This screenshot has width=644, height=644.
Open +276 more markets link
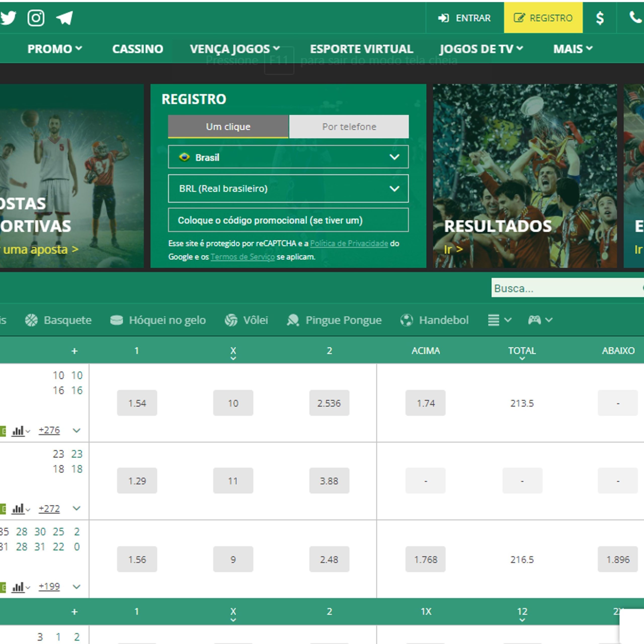pyautogui.click(x=49, y=430)
